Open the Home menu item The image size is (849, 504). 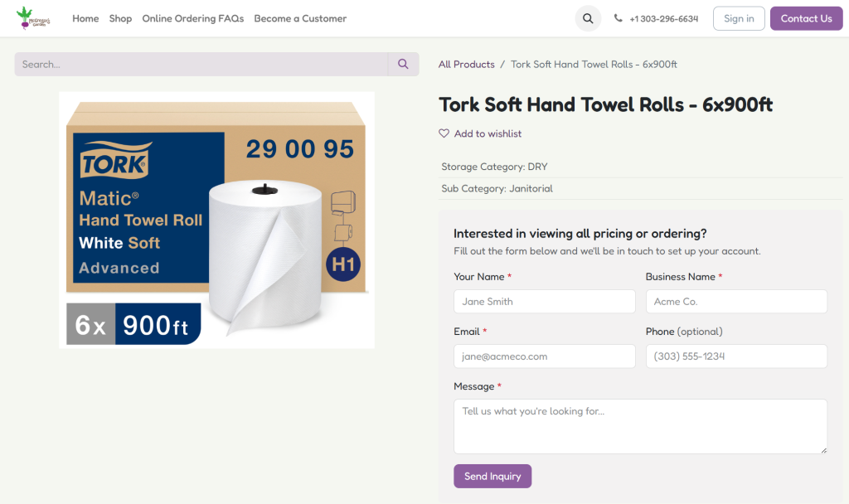click(85, 18)
